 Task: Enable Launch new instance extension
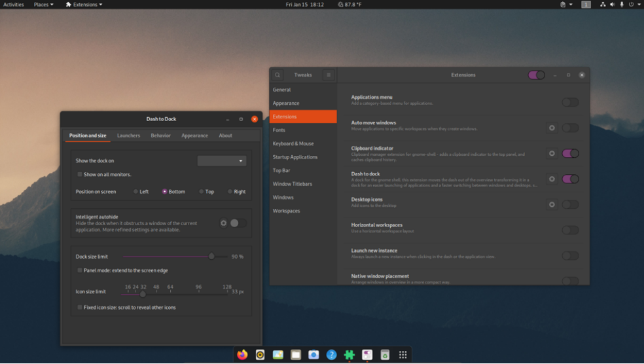click(571, 255)
